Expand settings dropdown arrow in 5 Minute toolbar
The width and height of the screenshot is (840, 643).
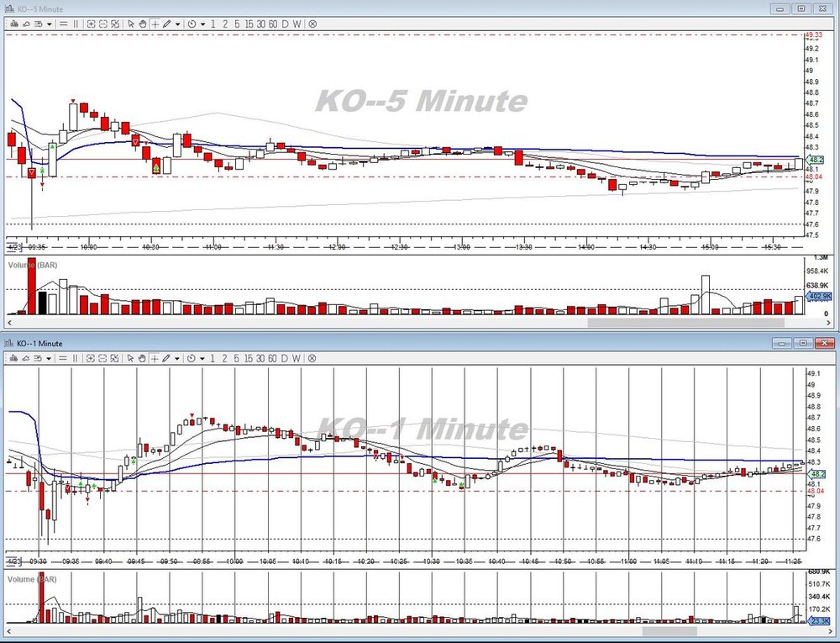point(50,24)
